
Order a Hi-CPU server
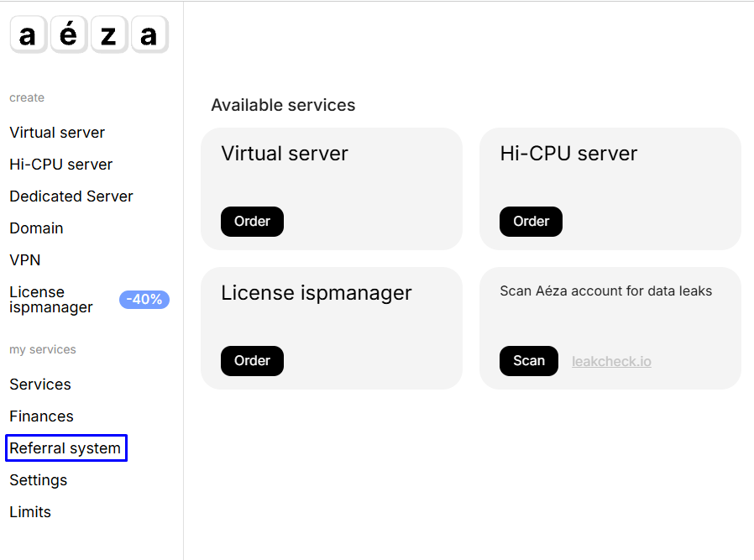(x=531, y=222)
